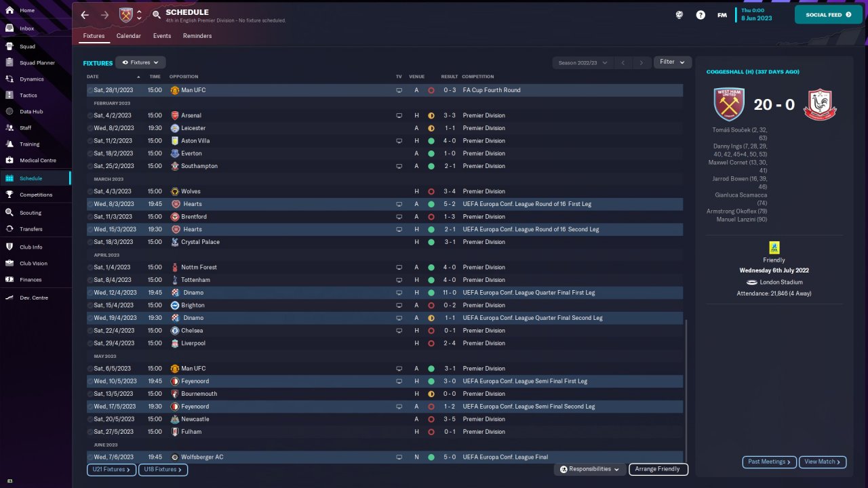This screenshot has width=868, height=488.
Task: Open the Transfers sidebar icon
Action: click(x=9, y=229)
